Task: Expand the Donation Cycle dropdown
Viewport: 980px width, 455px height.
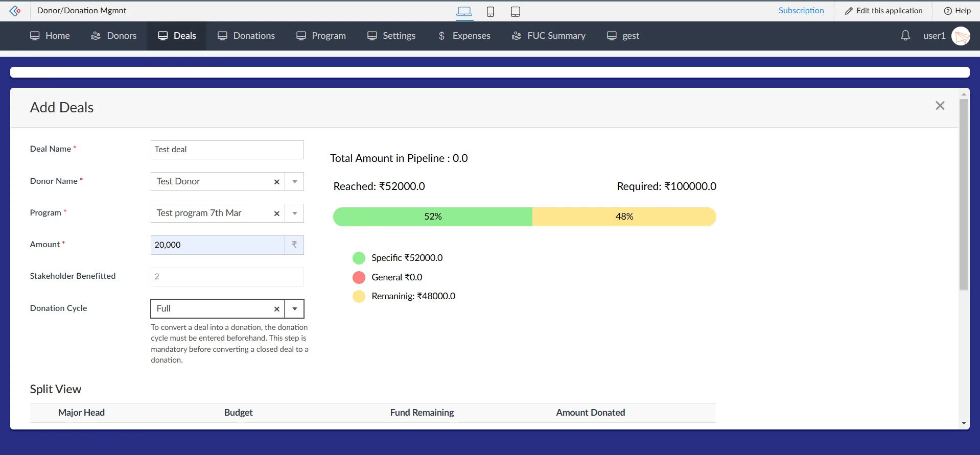Action: pos(294,309)
